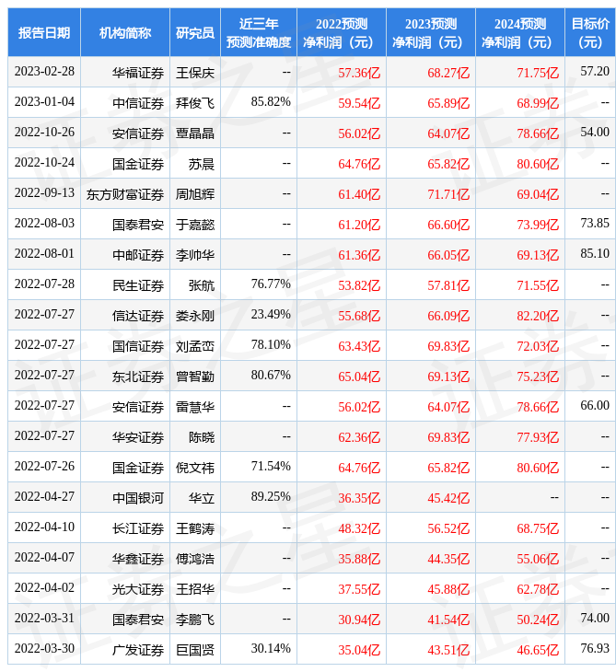The width and height of the screenshot is (616, 672).
Task: Select institution 民生证券
Action: tap(138, 285)
